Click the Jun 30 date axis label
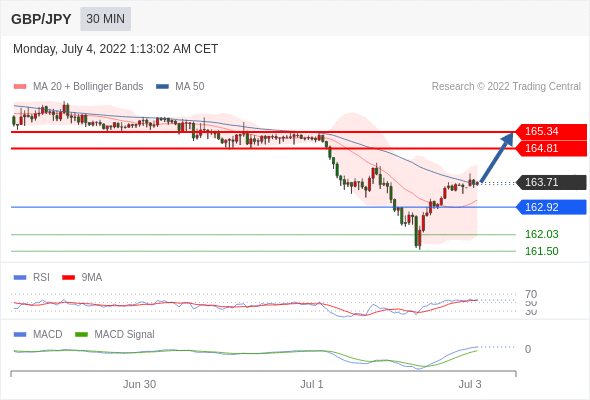 (x=139, y=384)
